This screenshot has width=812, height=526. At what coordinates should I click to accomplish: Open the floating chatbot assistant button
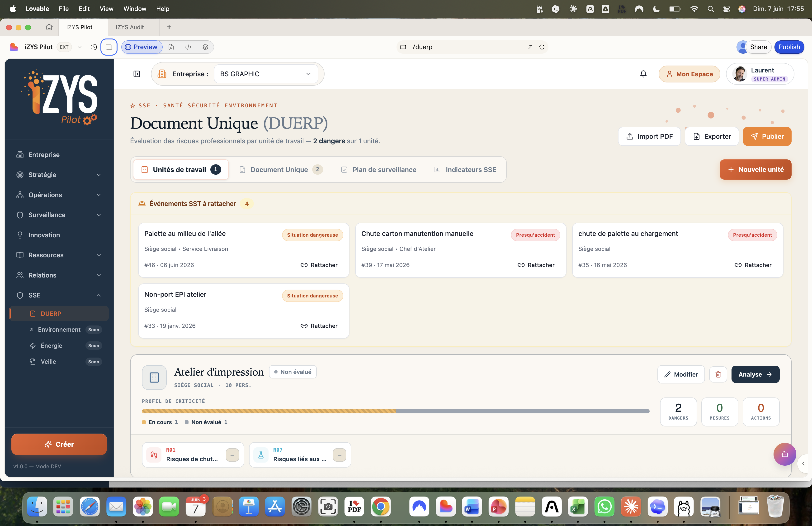pos(785,454)
